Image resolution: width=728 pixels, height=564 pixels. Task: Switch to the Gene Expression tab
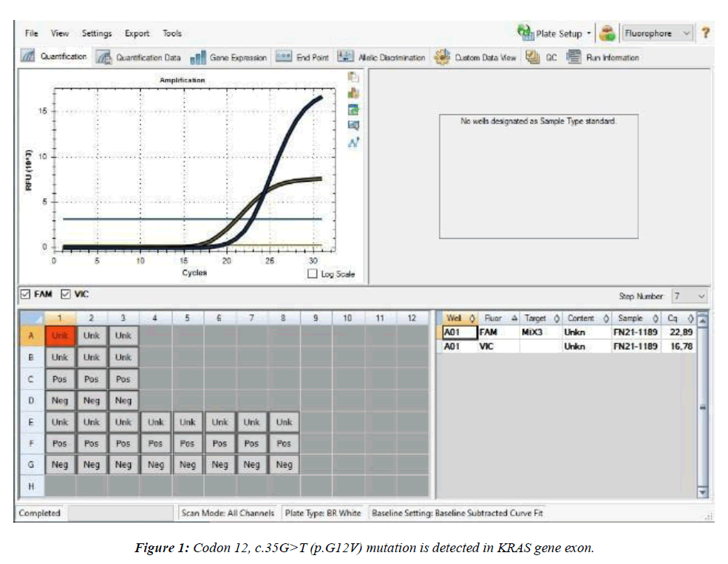pyautogui.click(x=228, y=58)
